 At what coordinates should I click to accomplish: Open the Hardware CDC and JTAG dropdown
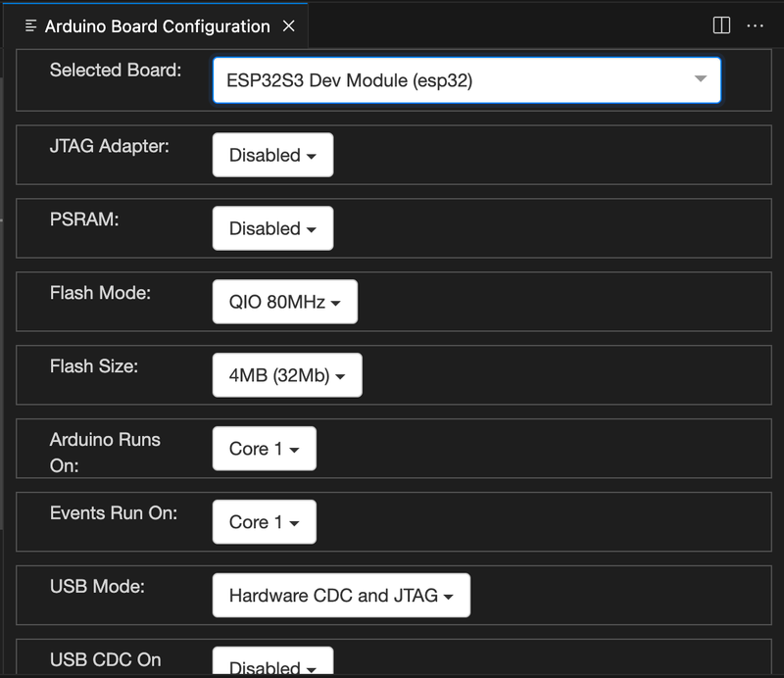click(x=340, y=596)
